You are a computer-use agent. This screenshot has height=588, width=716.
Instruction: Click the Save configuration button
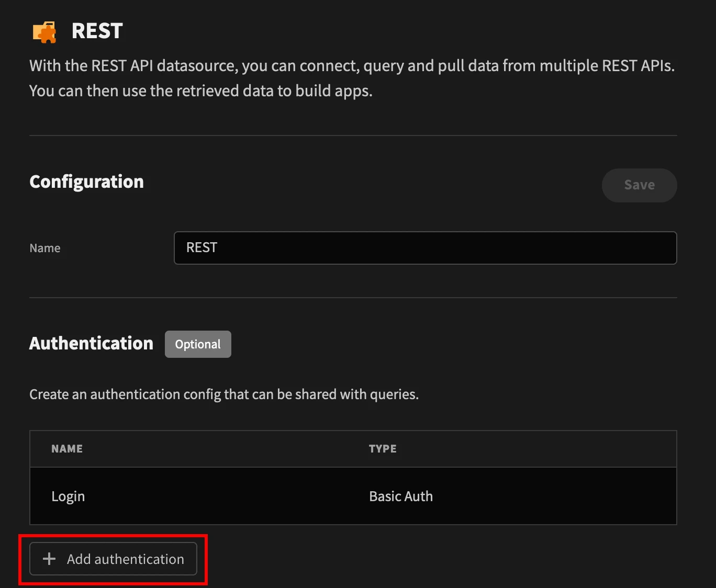point(639,185)
